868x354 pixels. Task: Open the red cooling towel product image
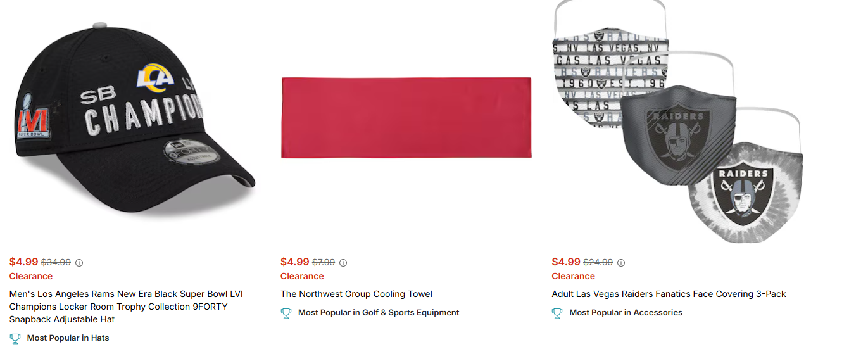pyautogui.click(x=406, y=118)
